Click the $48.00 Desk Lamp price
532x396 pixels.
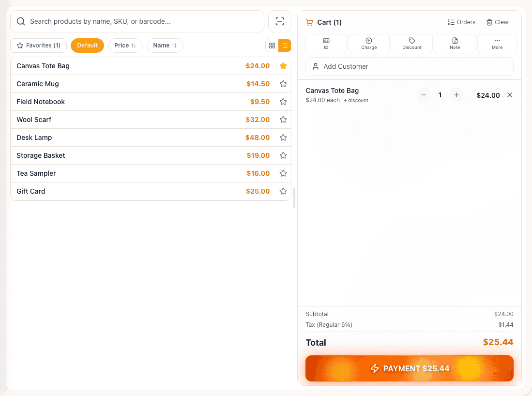click(x=258, y=137)
